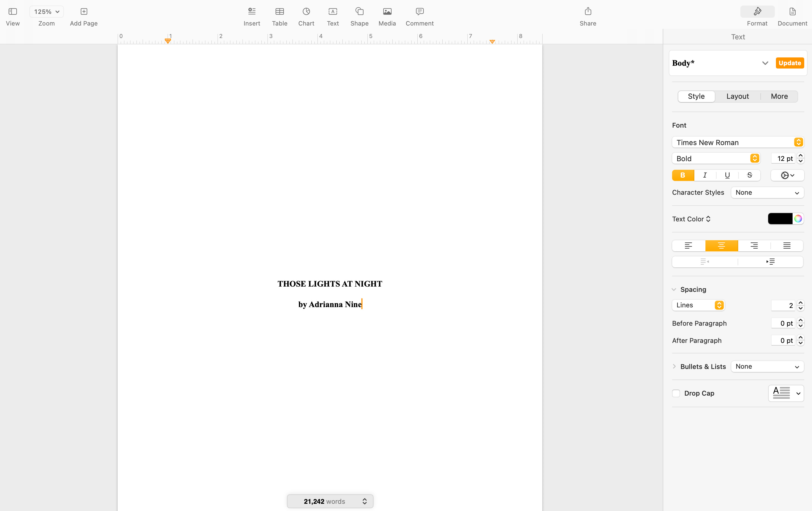Screen dimensions: 812x511
Task: Open the Character Styles dropdown
Action: tap(767, 193)
